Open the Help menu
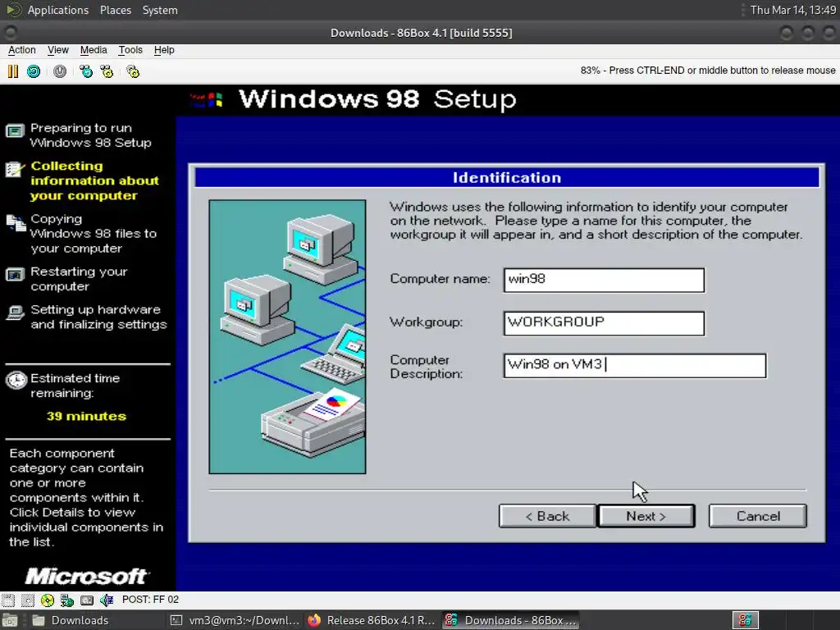 pyautogui.click(x=164, y=50)
